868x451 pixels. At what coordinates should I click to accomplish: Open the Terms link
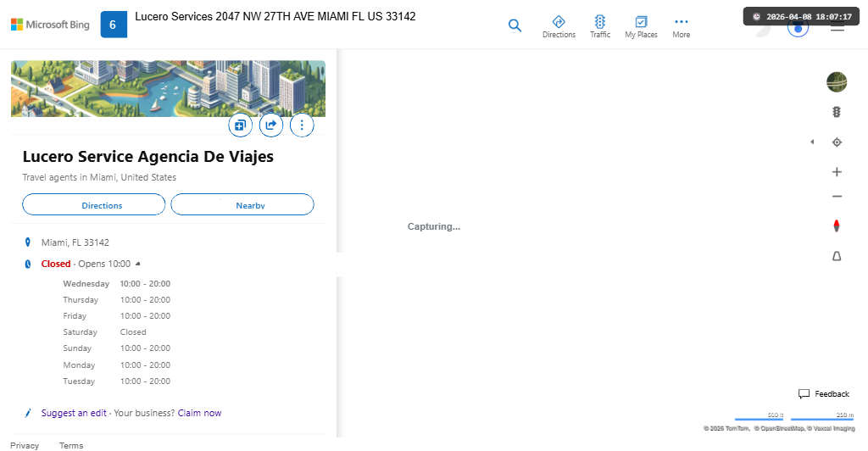71,445
